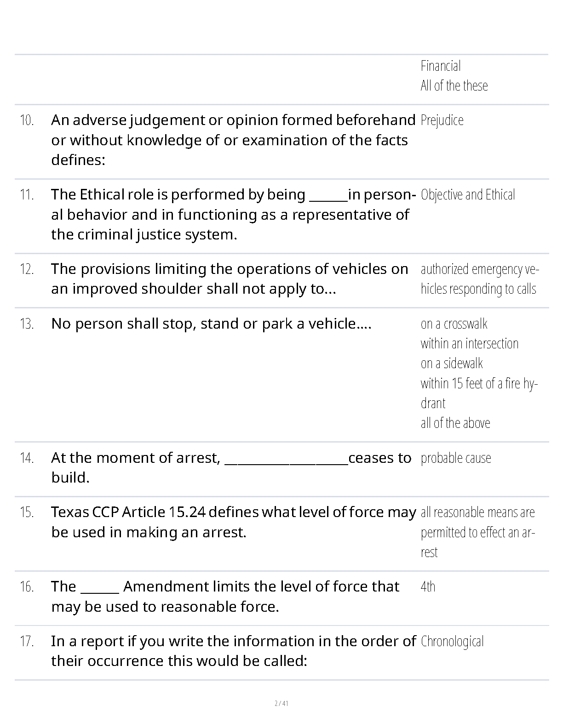Viewport: 563px width, 728px height.
Task: Click the page indicator "2 / 41"
Action: point(281,703)
